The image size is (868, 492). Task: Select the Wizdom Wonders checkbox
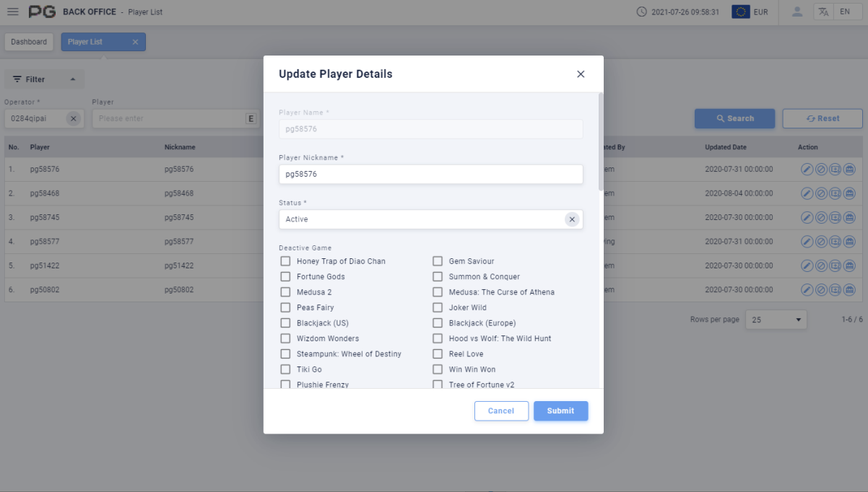pos(286,338)
